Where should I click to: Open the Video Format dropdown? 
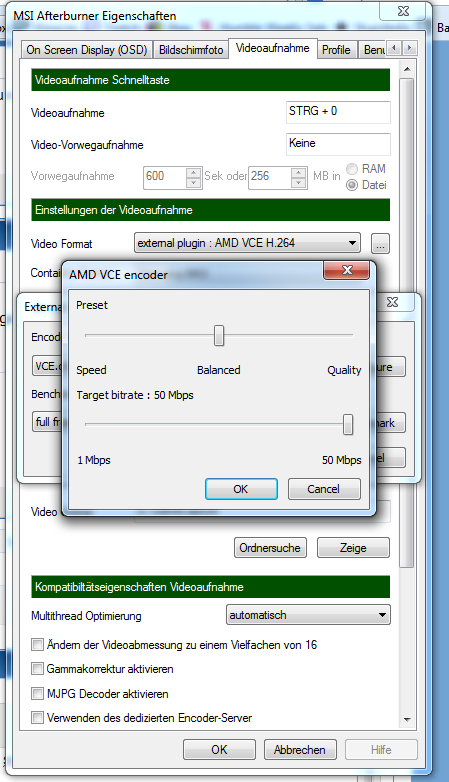[x=247, y=243]
